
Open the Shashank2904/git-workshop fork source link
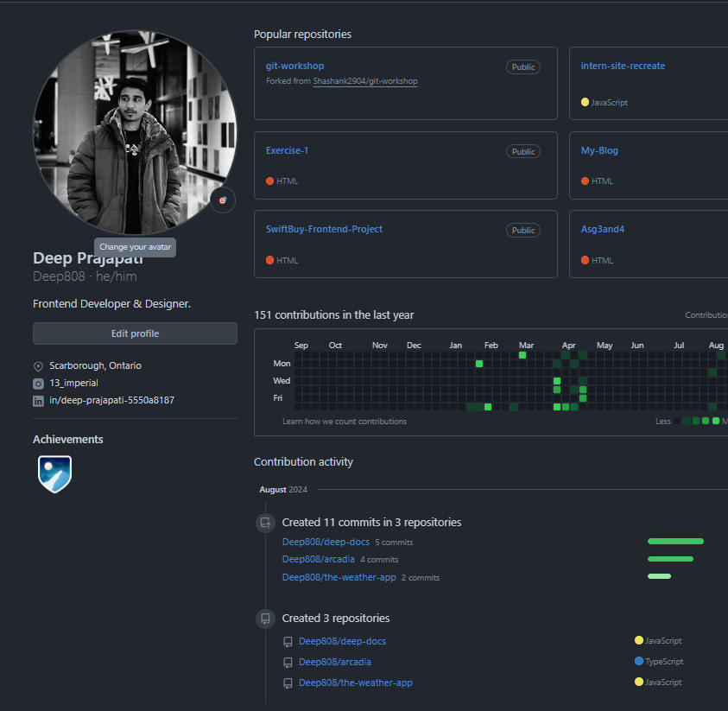(365, 81)
